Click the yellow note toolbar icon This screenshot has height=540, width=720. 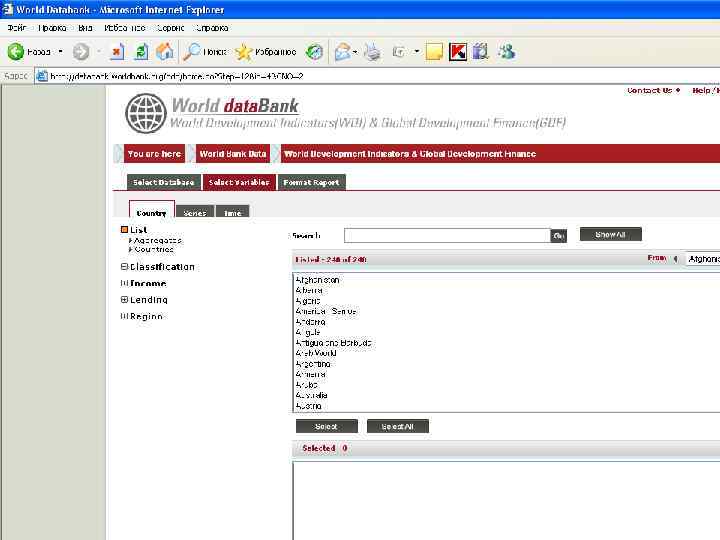(x=434, y=52)
